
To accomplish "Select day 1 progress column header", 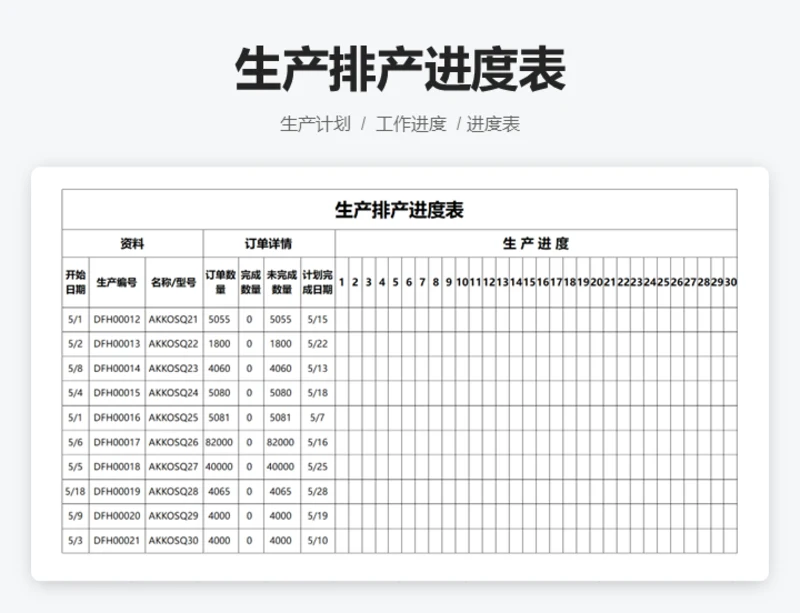I will 342,282.
